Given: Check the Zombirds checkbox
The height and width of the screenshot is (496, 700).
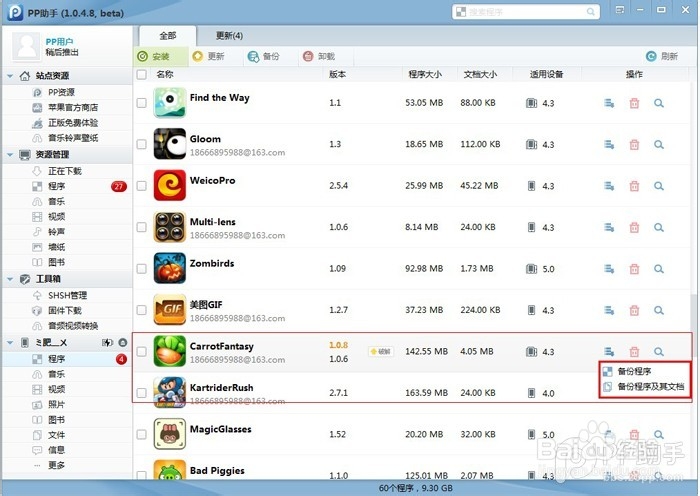Looking at the screenshot, I should click(x=142, y=269).
